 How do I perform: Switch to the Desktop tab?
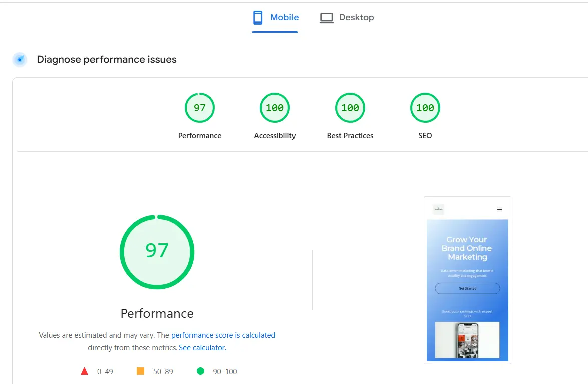click(356, 17)
